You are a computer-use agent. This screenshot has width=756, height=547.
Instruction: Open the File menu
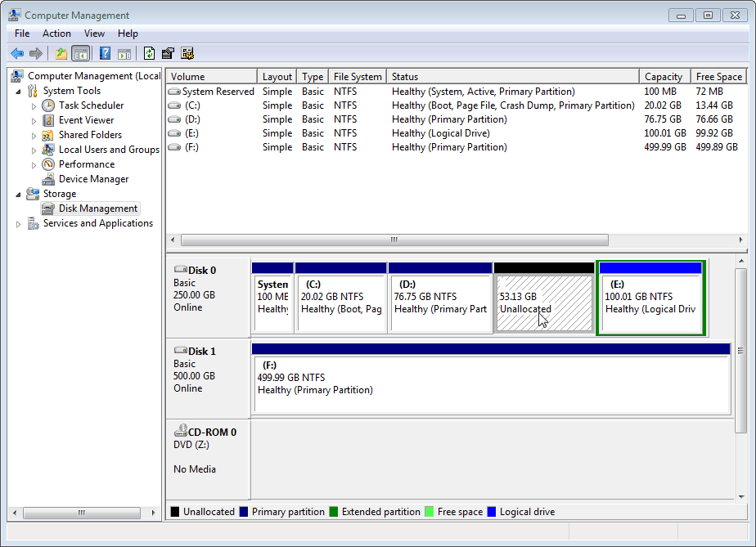pyautogui.click(x=22, y=34)
